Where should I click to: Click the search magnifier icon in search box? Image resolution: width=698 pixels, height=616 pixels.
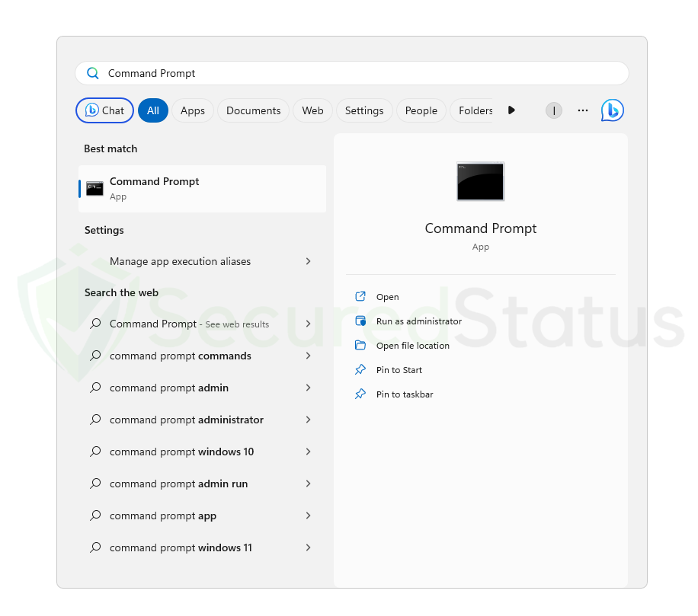tap(93, 73)
